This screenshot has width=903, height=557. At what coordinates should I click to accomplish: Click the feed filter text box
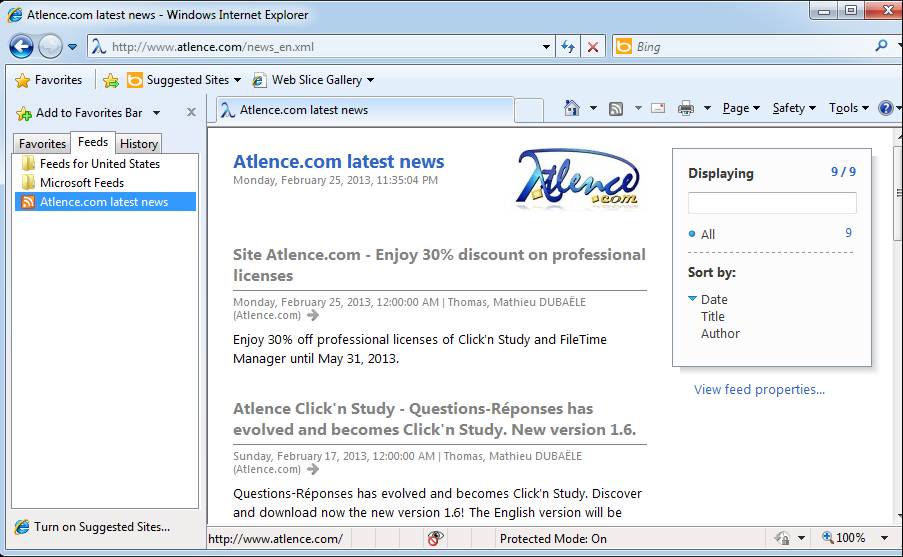coord(772,203)
